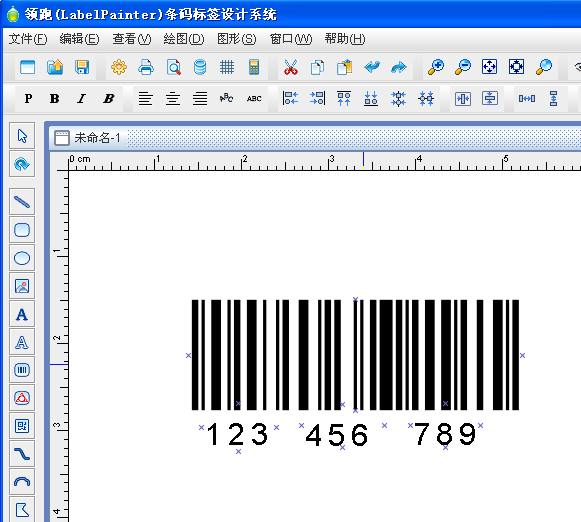The image size is (581, 522).
Task: Paste using the clipboard icon
Action: 345,67
